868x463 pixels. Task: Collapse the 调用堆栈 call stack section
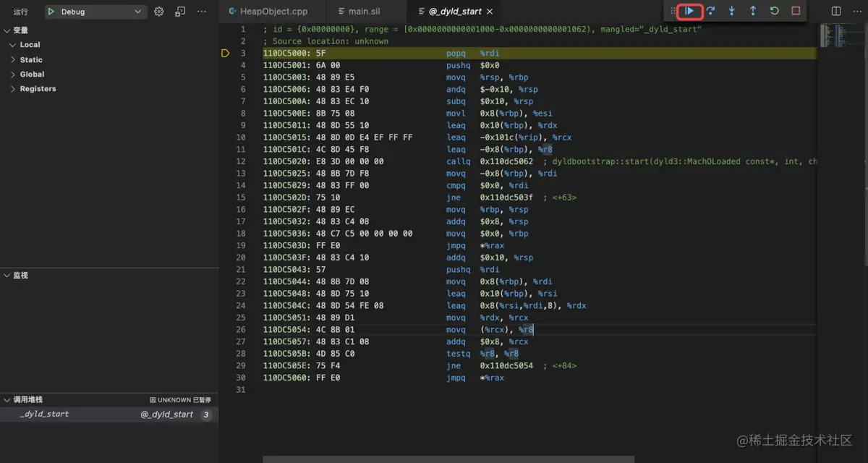pyautogui.click(x=7, y=400)
